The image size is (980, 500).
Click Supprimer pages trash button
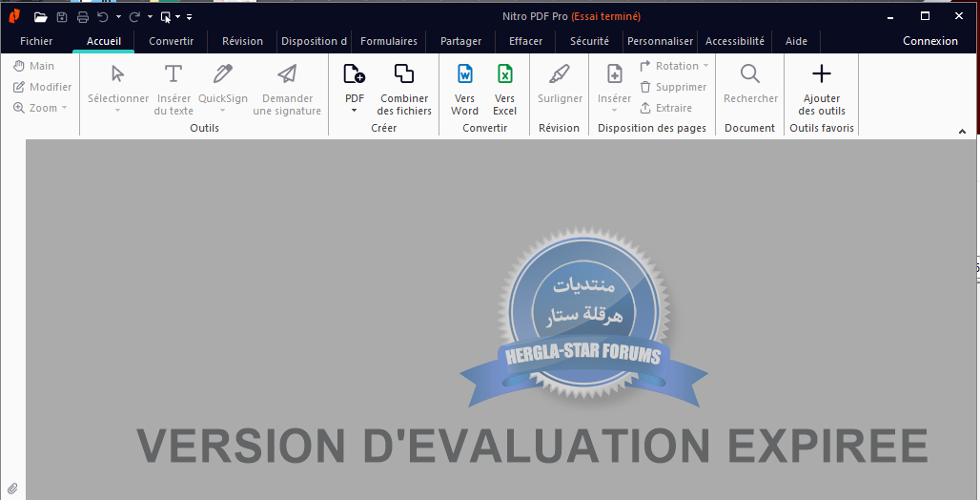pos(673,87)
